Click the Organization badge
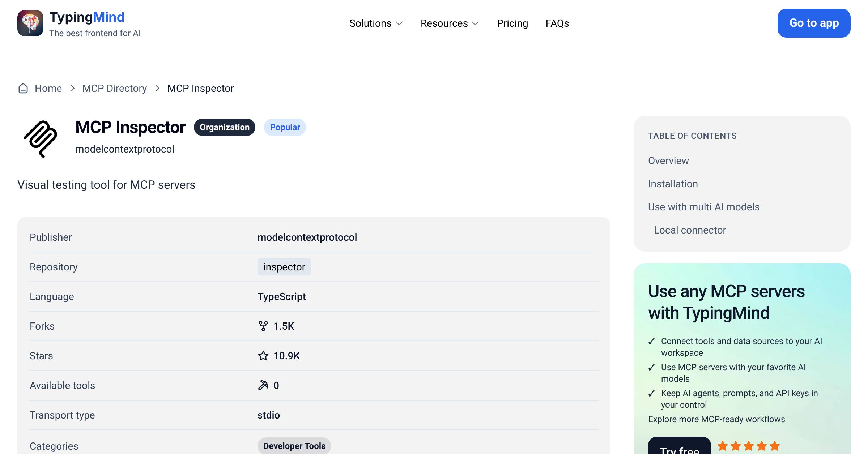Image resolution: width=868 pixels, height=454 pixels. coord(225,127)
